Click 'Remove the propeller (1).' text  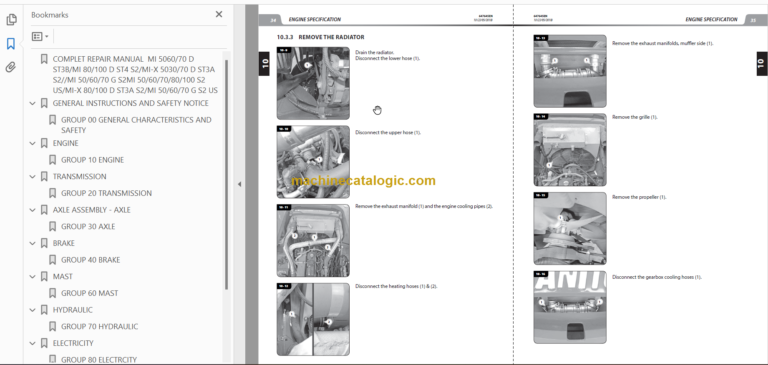(639, 197)
